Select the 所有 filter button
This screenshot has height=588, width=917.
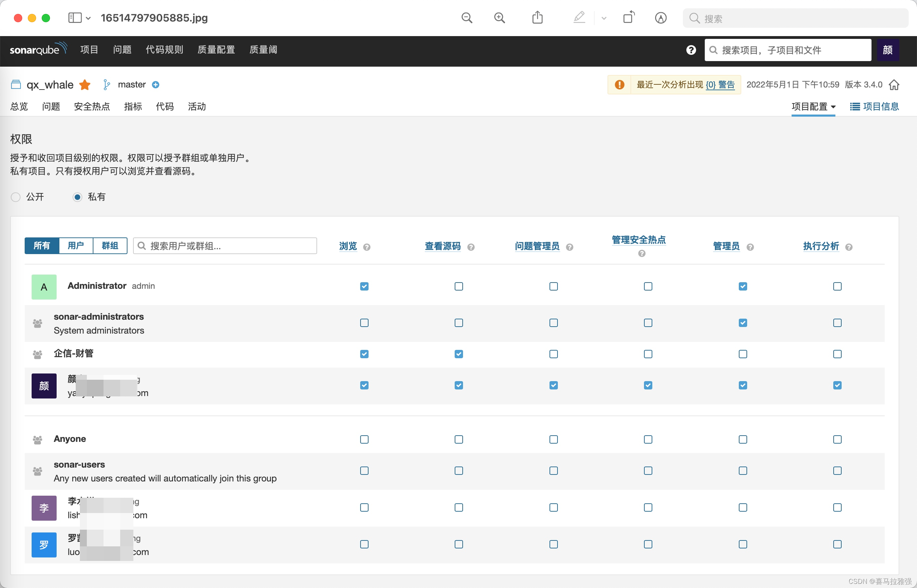(42, 245)
